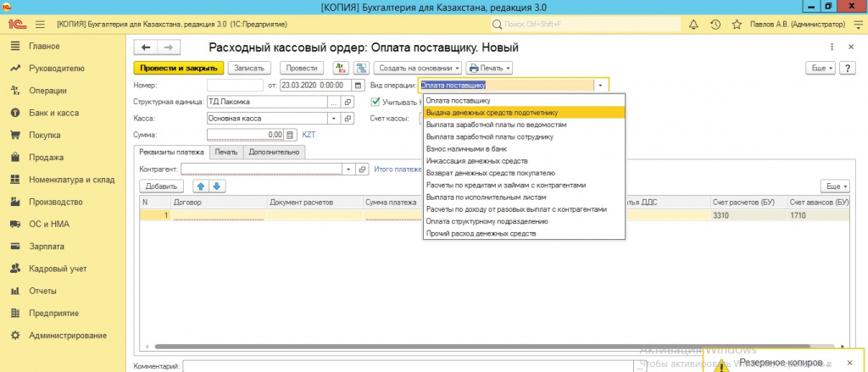
Task: Open Операции section
Action: (x=47, y=91)
